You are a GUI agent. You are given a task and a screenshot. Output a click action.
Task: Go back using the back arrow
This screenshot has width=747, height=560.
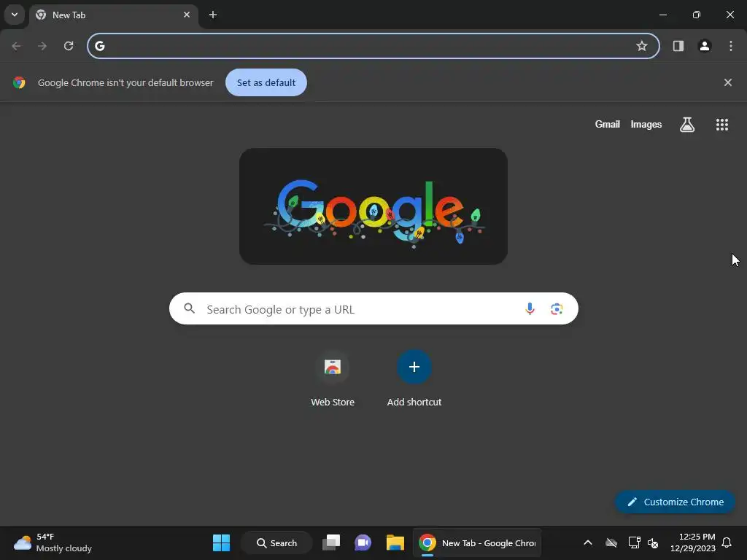(x=16, y=46)
